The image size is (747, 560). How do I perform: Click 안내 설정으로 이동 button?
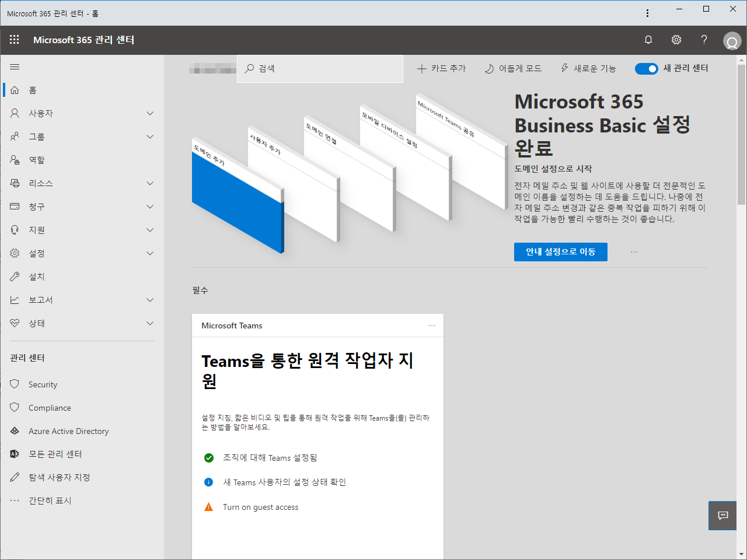pyautogui.click(x=561, y=252)
